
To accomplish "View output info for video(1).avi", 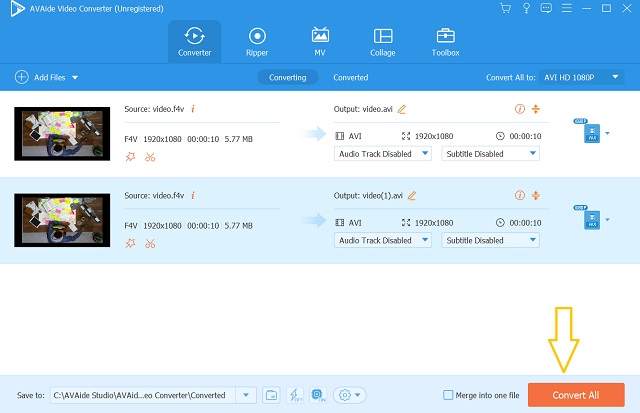I will click(x=520, y=195).
